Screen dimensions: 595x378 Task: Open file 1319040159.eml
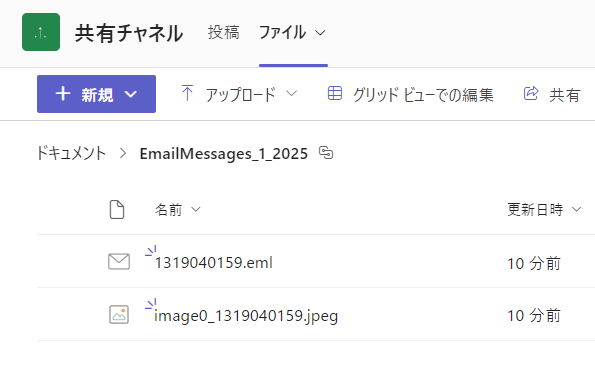(214, 263)
